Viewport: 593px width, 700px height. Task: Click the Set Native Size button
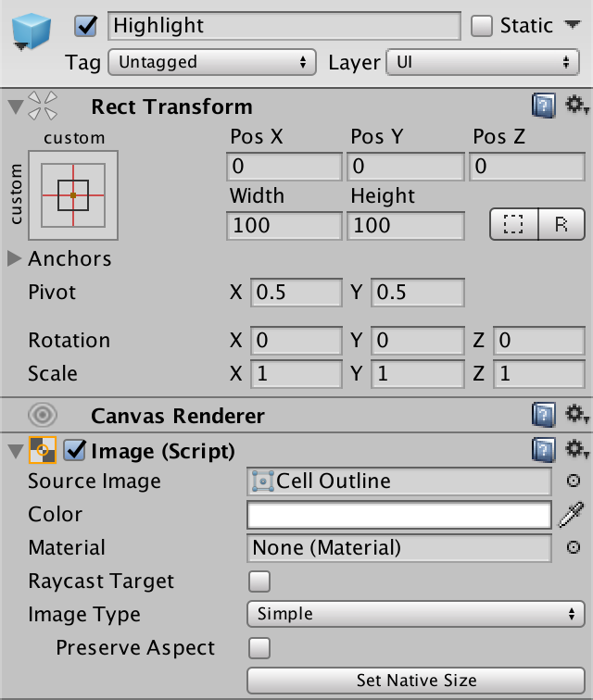click(x=415, y=681)
